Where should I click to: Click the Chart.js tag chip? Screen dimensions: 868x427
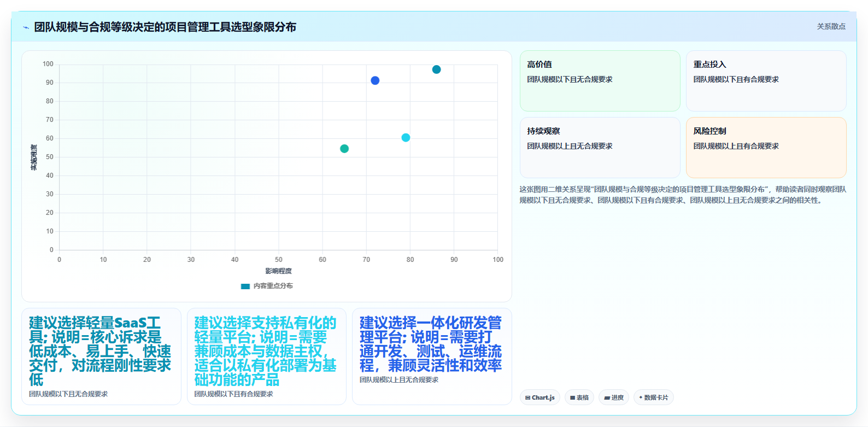click(540, 397)
